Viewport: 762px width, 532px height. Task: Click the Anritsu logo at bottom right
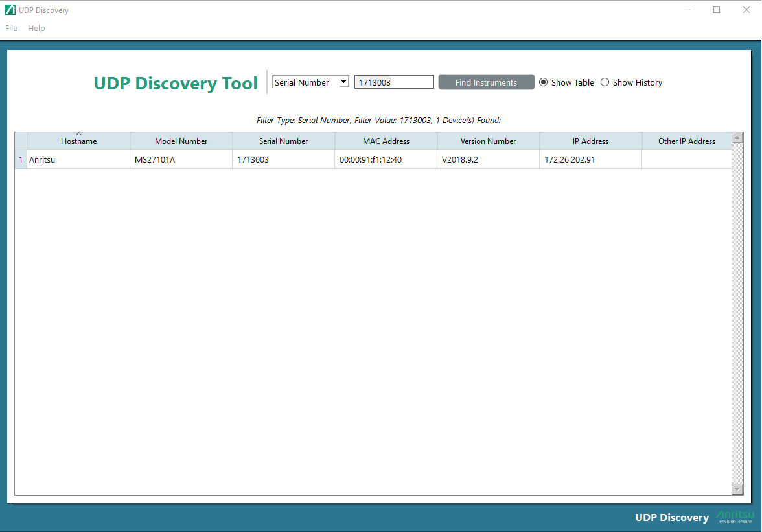735,516
